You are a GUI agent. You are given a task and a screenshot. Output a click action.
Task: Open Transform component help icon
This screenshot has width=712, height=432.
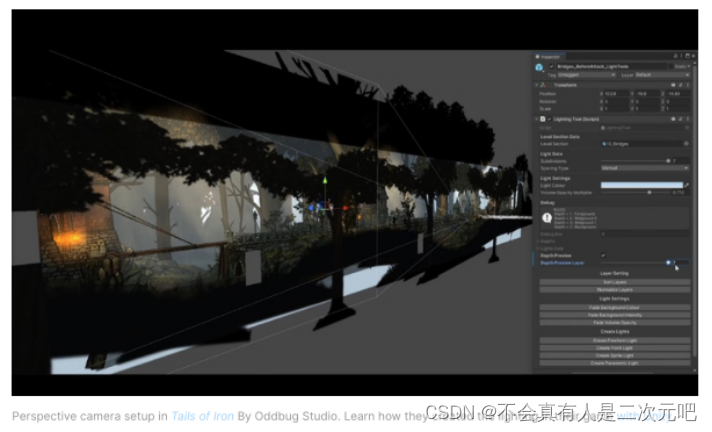click(x=673, y=85)
